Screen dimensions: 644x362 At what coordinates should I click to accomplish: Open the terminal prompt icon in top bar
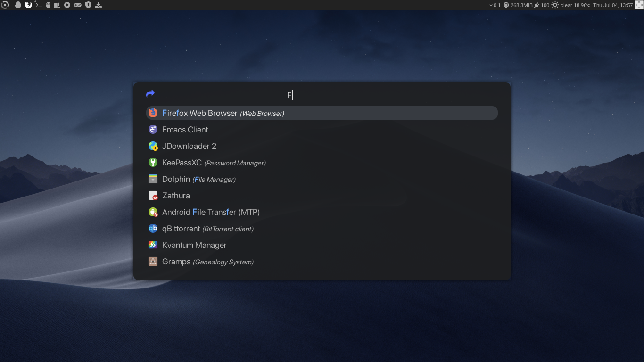(39, 5)
